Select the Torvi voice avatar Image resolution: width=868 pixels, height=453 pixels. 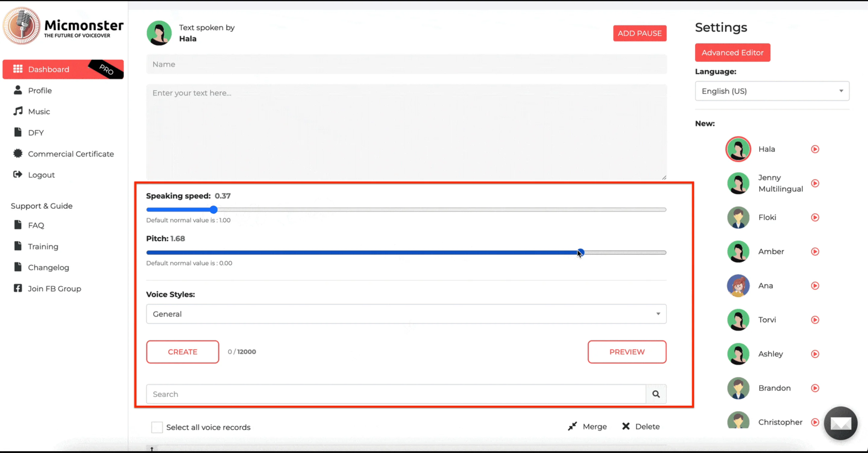[738, 320]
